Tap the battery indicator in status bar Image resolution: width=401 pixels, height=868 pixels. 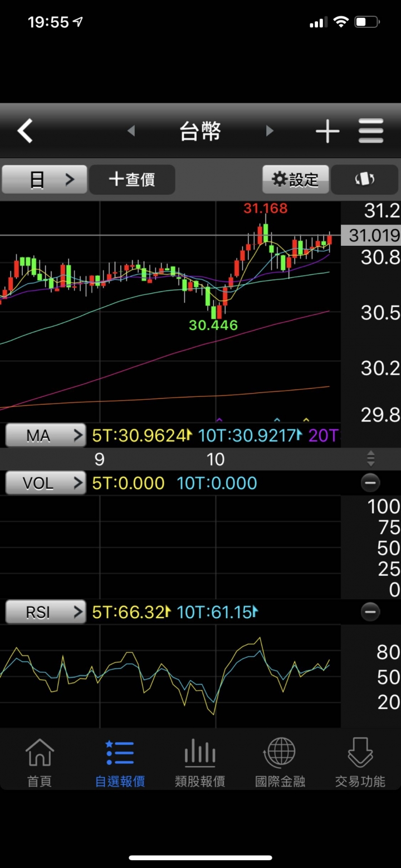coord(367,22)
